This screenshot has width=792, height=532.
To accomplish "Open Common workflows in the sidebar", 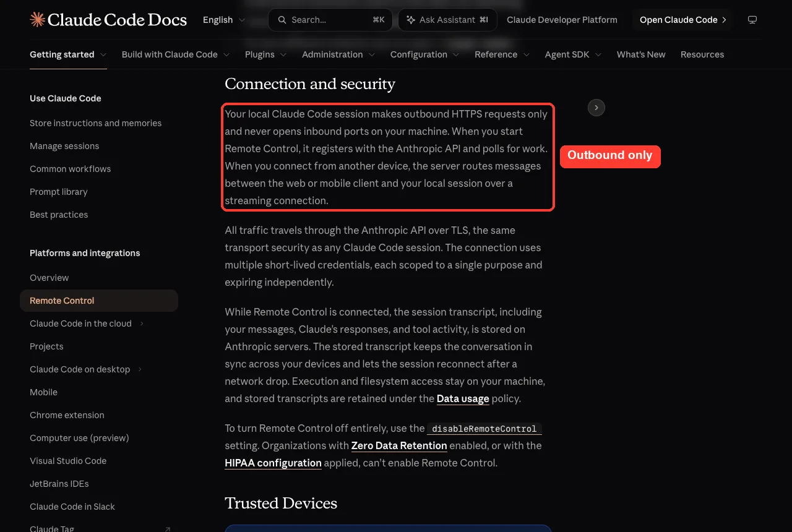I will pos(71,169).
